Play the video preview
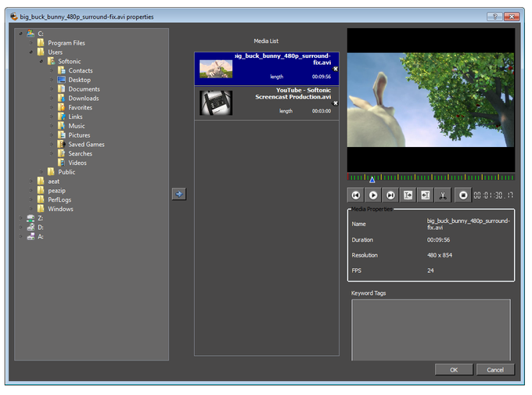 coord(373,195)
